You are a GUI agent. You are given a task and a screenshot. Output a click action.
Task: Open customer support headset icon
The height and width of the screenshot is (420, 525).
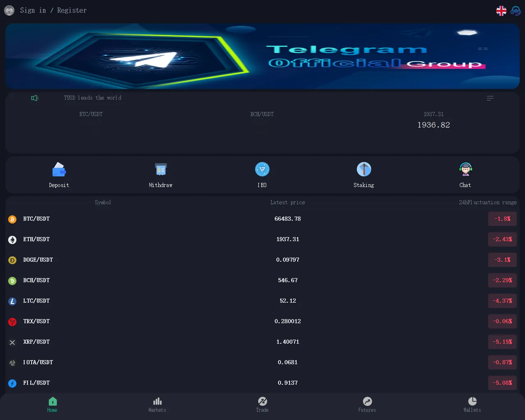pyautogui.click(x=516, y=11)
